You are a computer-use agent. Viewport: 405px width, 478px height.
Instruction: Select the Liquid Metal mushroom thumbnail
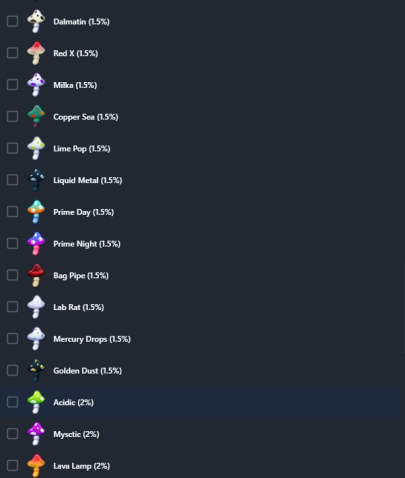click(x=36, y=180)
